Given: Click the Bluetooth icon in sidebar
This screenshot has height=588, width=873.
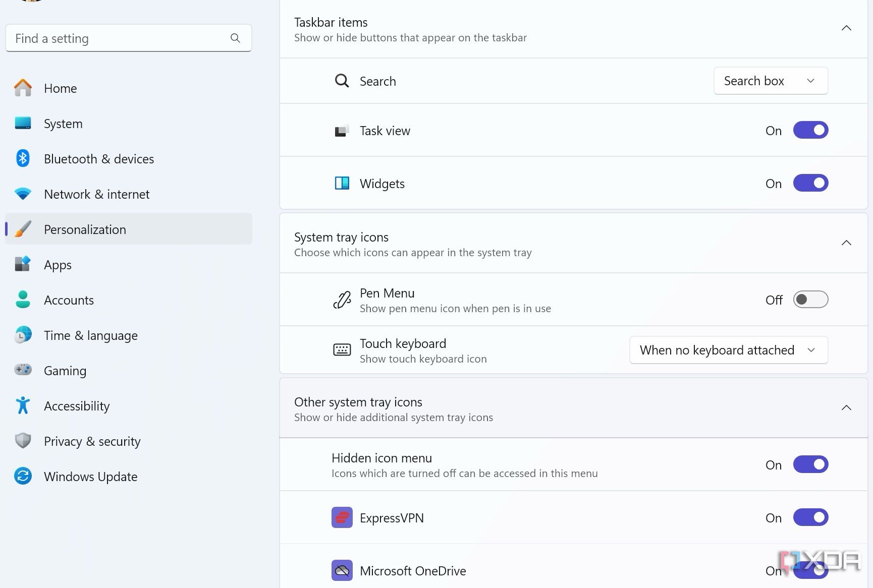Looking at the screenshot, I should 23,158.
